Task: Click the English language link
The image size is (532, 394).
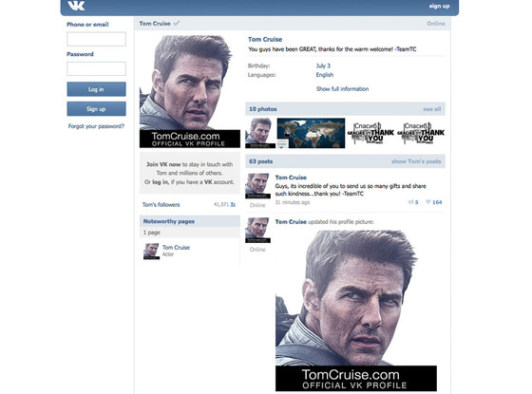Action: pos(325,75)
